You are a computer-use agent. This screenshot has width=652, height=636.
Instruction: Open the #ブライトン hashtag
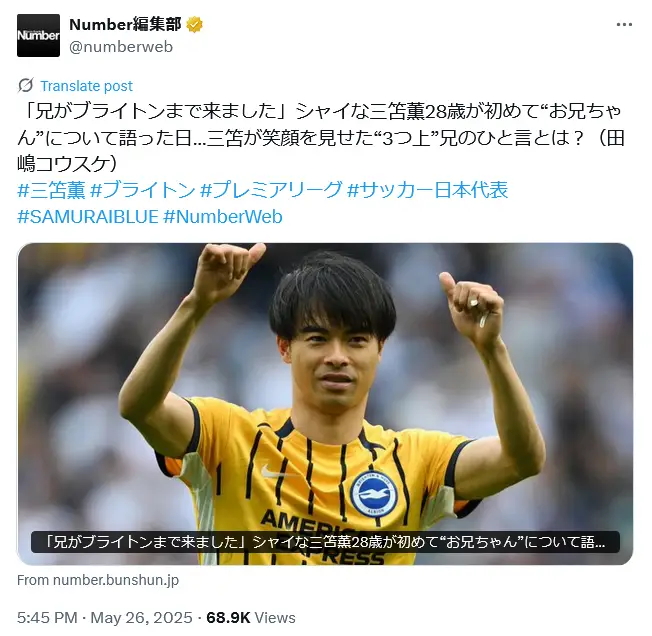click(143, 190)
